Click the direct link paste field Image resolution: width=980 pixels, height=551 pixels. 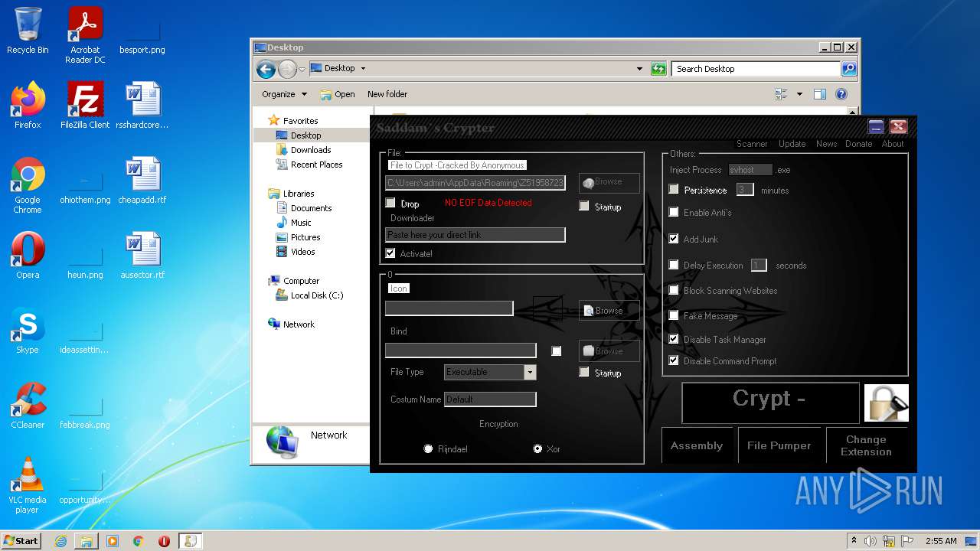point(475,235)
